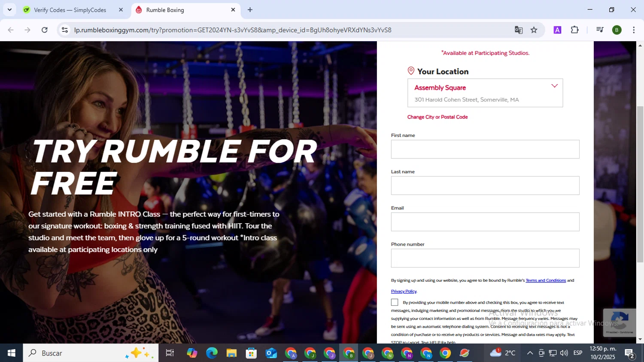644x362 pixels.
Task: Click the address bar URL
Action: pyautogui.click(x=233, y=30)
